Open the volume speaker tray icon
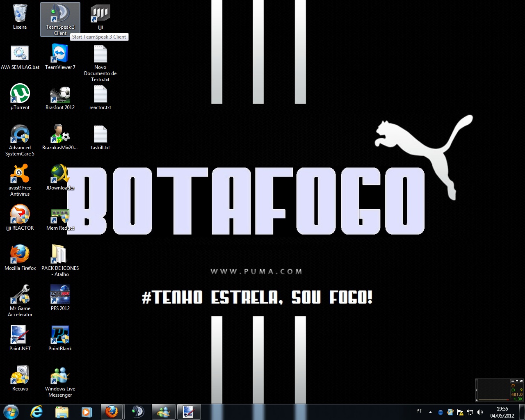The width and height of the screenshot is (525, 420). 480,412
